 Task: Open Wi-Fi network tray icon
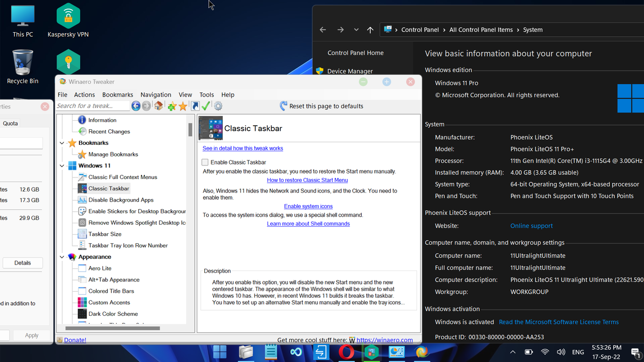click(x=545, y=352)
